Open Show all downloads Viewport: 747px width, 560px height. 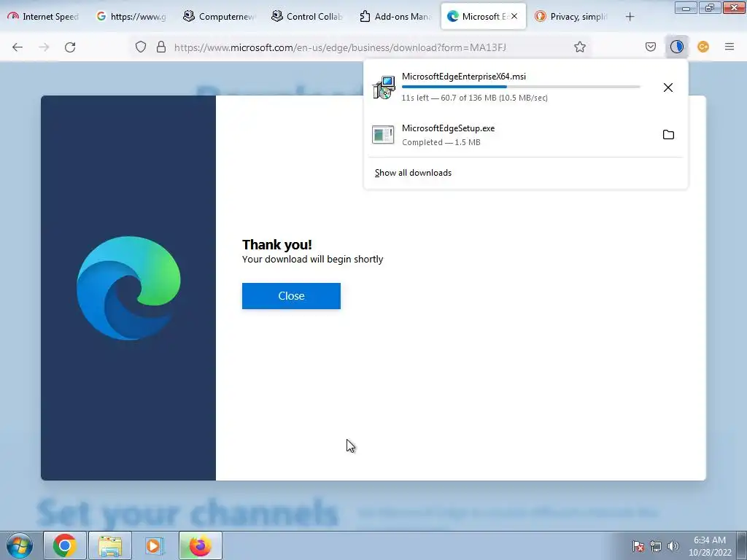[413, 173]
